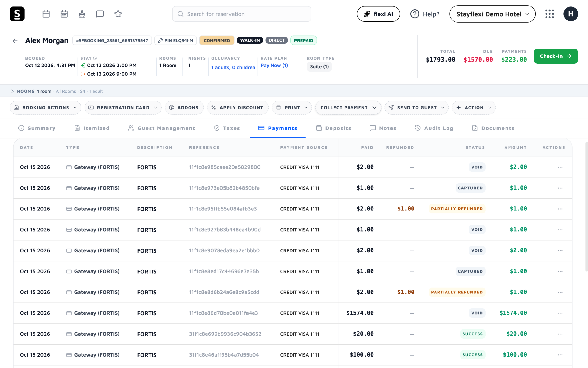Open the Registration Card dropdown
This screenshot has width=588, height=368.
coord(123,108)
